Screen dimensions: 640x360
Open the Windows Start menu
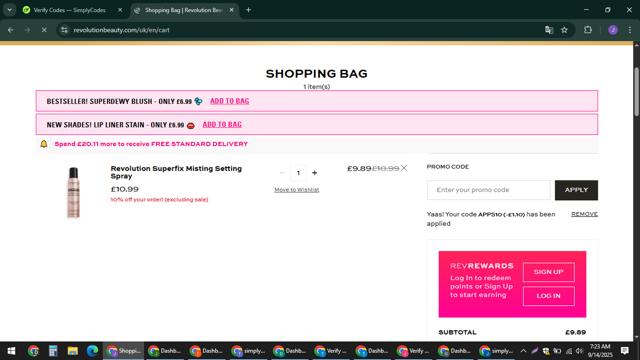pos(11,351)
